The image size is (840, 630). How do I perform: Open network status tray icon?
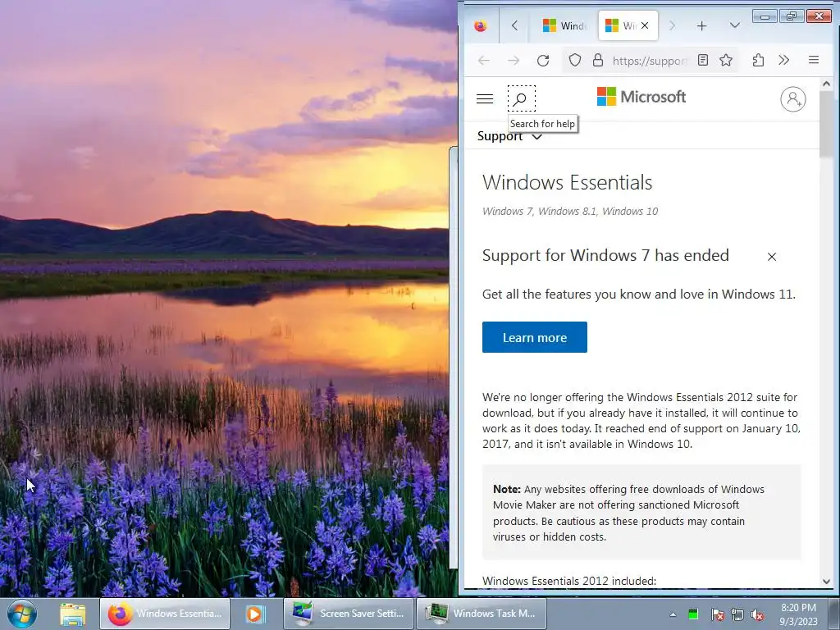(x=737, y=614)
